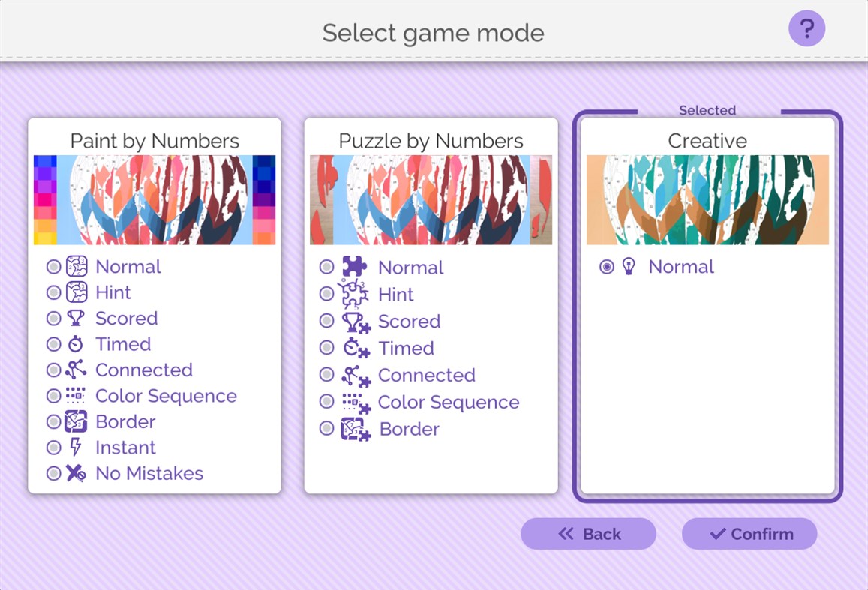This screenshot has width=868, height=590.
Task: Click the brain icon beside Normal mode
Action: [77, 266]
